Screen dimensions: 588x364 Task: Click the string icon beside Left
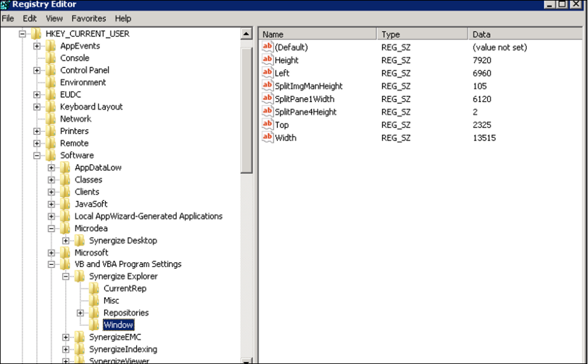[x=267, y=72]
